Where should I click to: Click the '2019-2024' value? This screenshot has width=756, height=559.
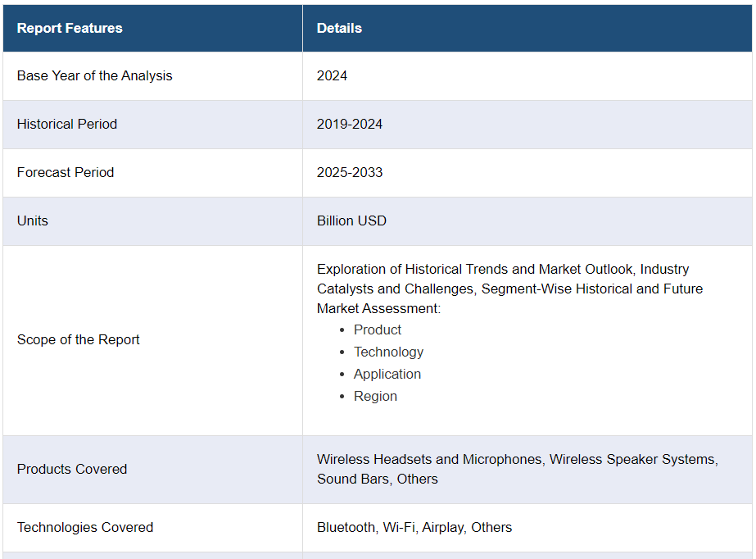click(x=350, y=124)
